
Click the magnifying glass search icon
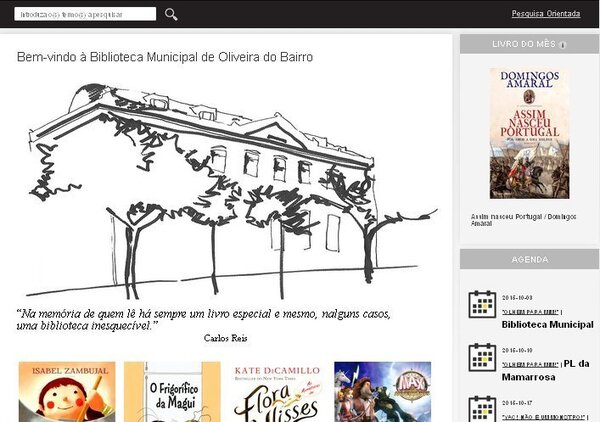(171, 14)
